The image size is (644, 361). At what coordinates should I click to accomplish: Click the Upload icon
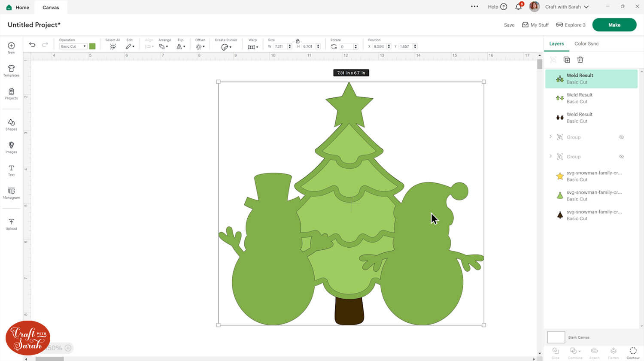tap(11, 224)
